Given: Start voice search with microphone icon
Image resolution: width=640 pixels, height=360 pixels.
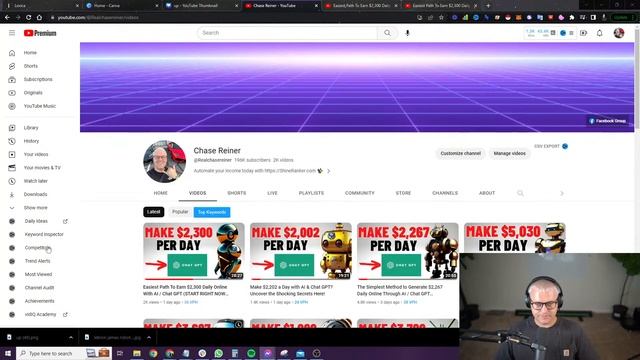Looking at the screenshot, I should [x=407, y=33].
